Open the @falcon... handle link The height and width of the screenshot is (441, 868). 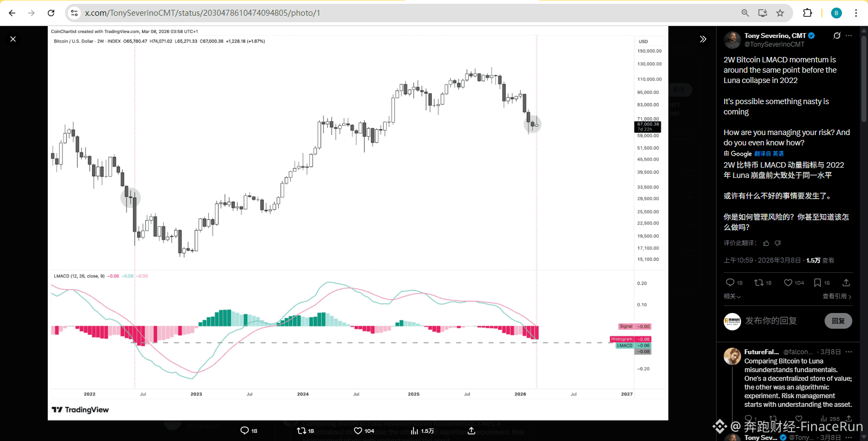[x=798, y=352]
